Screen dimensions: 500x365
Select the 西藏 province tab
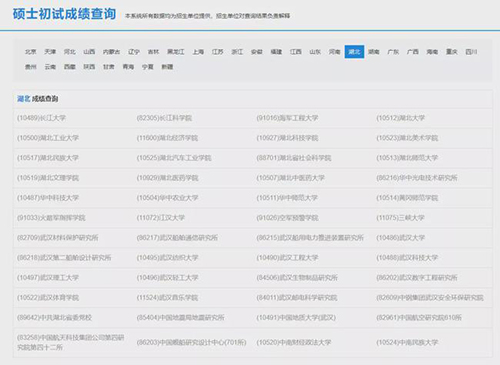pos(70,67)
